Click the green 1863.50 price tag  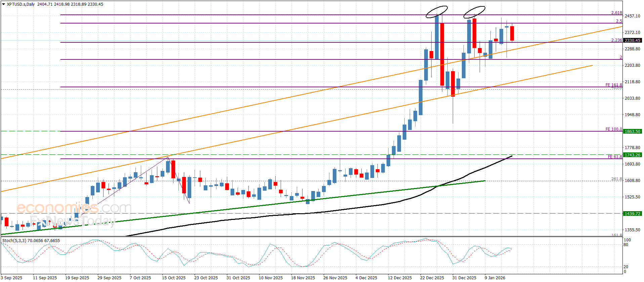(632, 131)
